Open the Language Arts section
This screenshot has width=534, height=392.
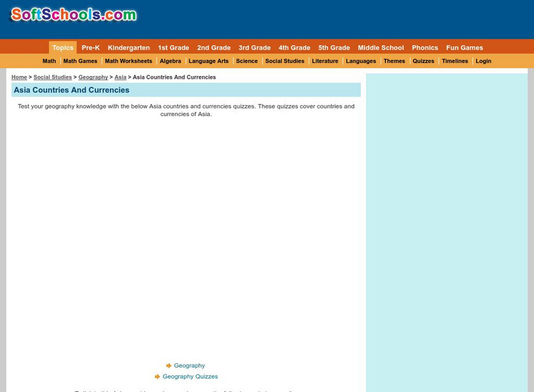tap(208, 61)
